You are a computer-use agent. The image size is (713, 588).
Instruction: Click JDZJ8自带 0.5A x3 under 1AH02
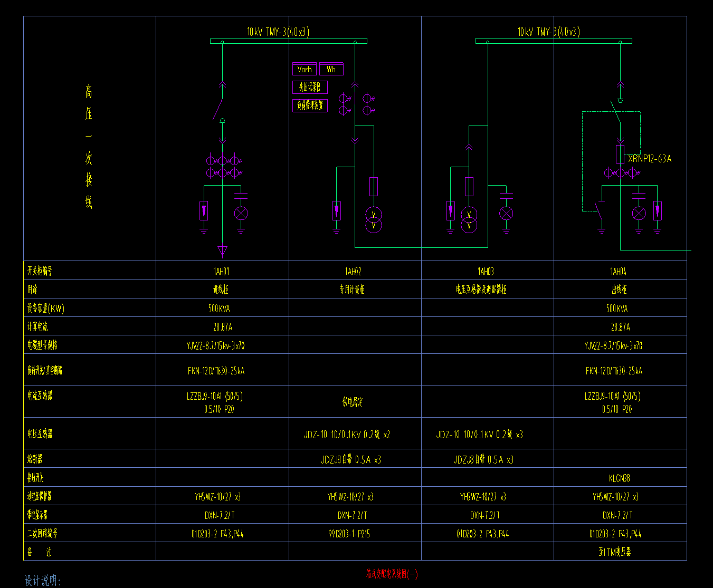[351, 460]
